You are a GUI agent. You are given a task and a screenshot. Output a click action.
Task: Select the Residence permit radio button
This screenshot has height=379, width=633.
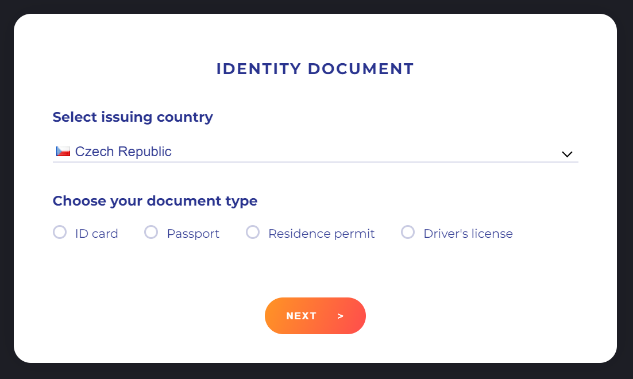(x=253, y=232)
